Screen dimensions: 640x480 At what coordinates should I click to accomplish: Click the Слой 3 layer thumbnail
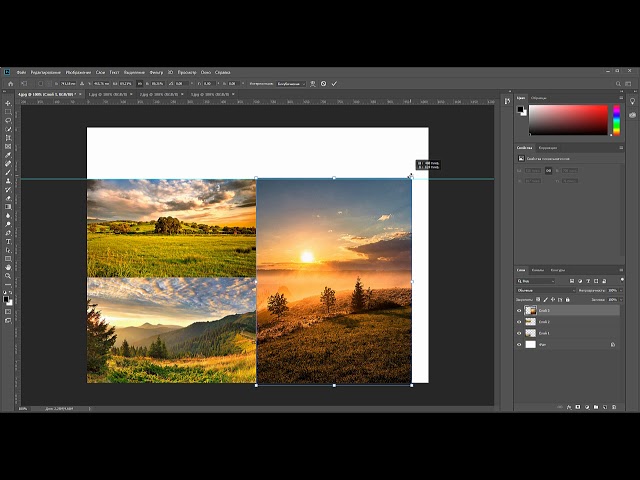point(530,311)
